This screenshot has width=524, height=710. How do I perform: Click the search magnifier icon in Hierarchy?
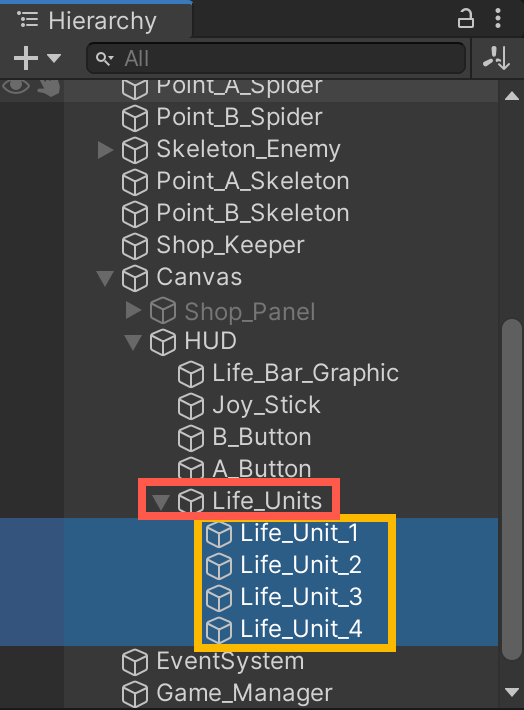click(x=104, y=58)
